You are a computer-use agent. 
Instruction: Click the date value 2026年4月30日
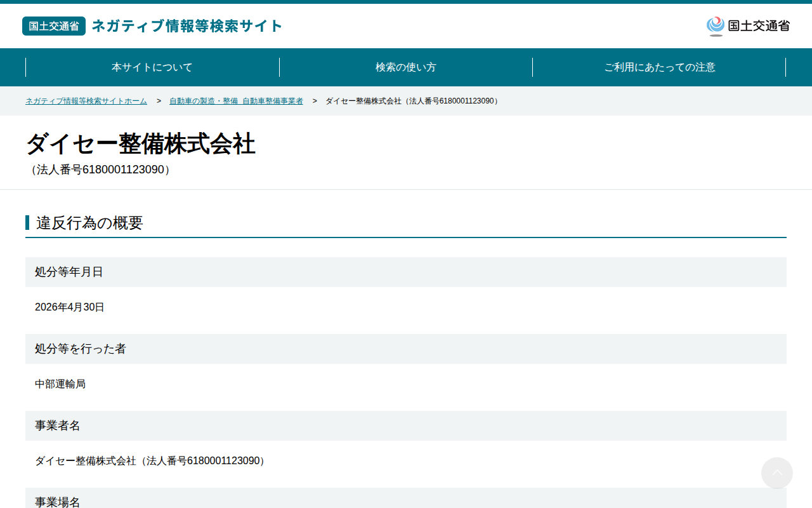click(70, 307)
